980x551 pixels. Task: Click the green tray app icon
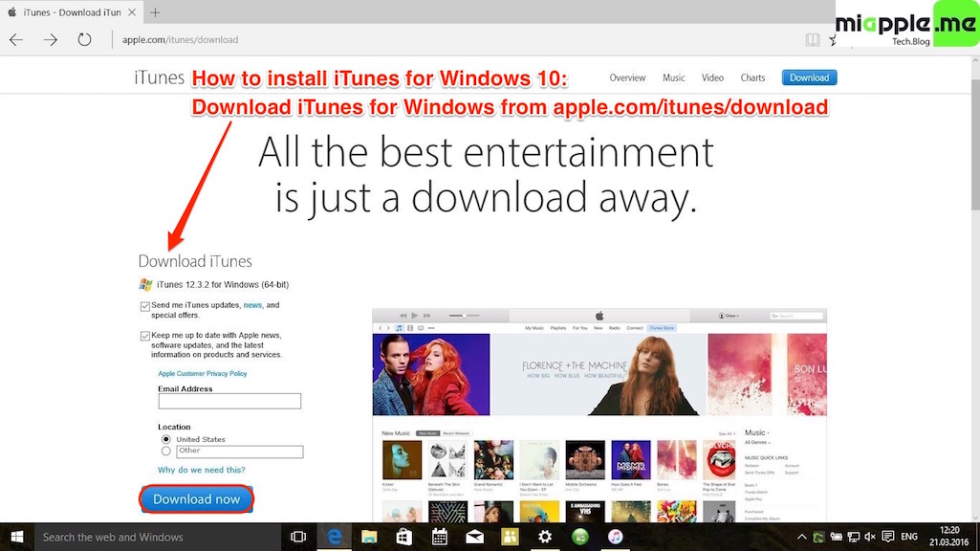click(818, 537)
